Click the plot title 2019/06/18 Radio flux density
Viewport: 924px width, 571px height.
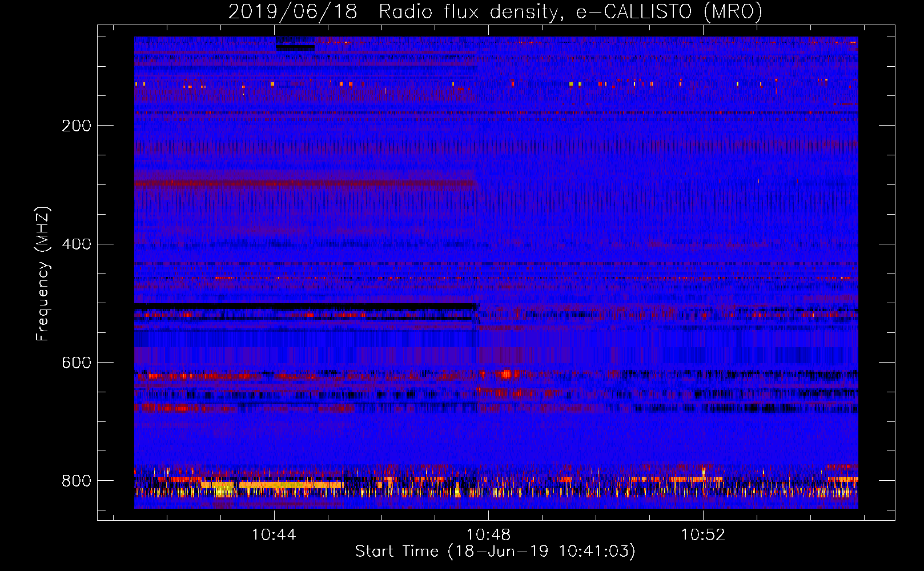[x=495, y=11]
